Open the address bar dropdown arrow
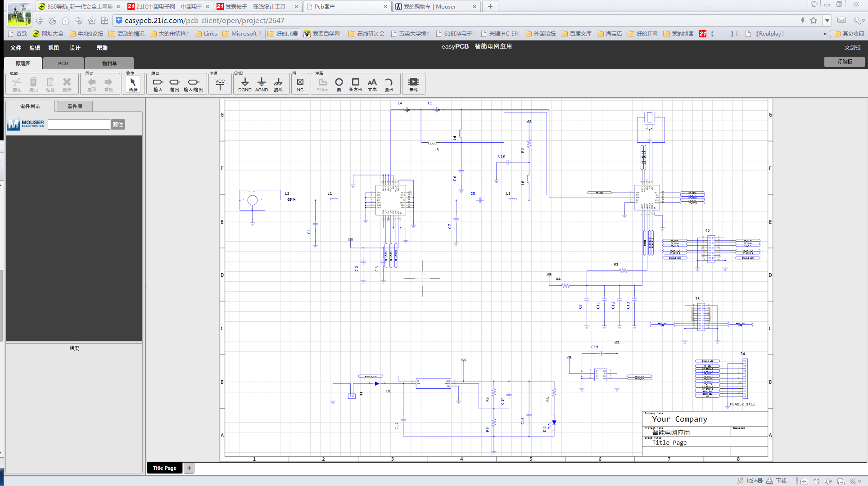The image size is (868, 486). pos(827,21)
